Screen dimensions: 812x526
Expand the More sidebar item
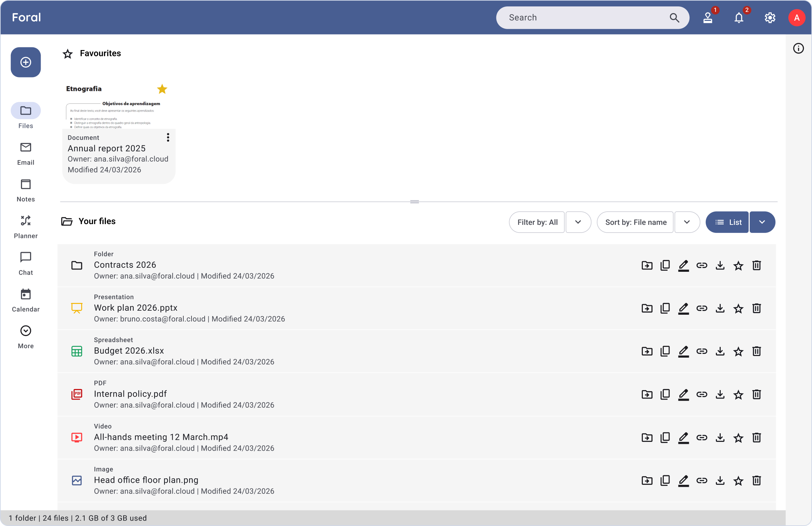pos(26,337)
